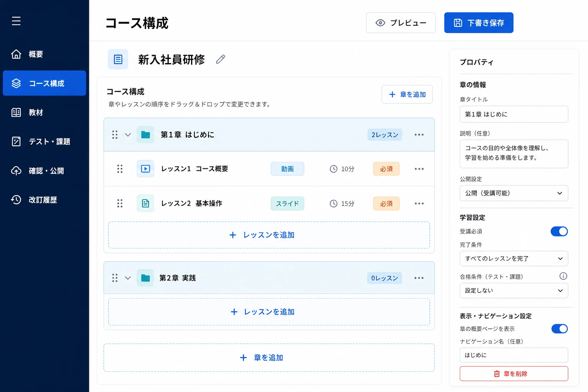588x392 pixels.
Task: Click the cloud upload icon for 確認・公開
Action: coord(16,170)
